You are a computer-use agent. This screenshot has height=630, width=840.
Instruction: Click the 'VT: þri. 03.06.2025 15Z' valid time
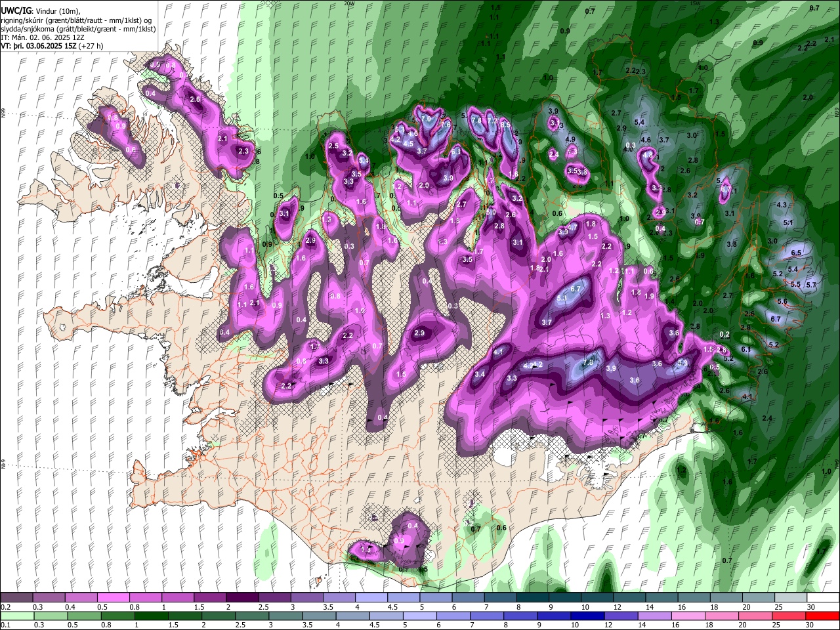pos(38,47)
